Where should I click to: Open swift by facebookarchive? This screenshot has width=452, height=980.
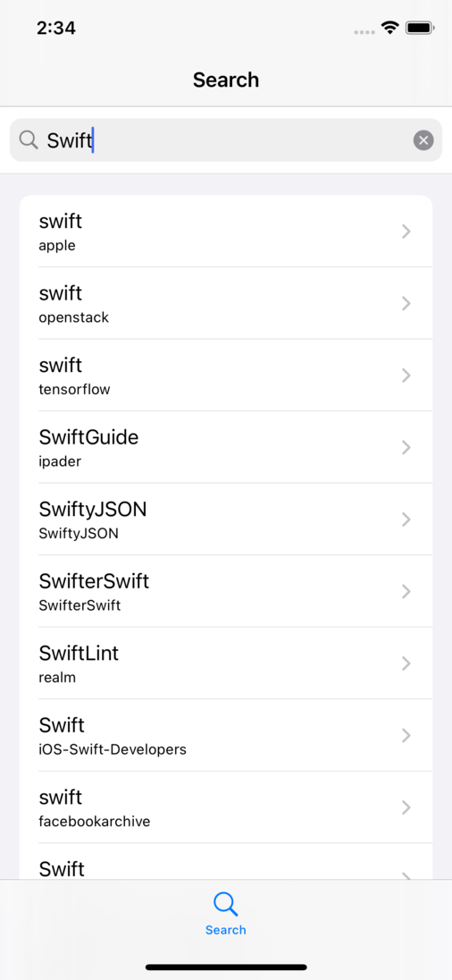pyautogui.click(x=226, y=807)
